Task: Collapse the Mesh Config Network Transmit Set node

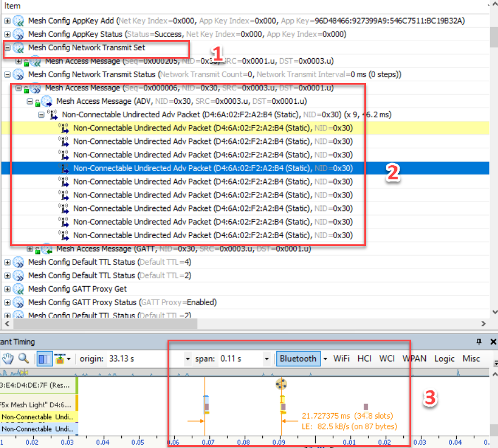Action: click(x=7, y=48)
